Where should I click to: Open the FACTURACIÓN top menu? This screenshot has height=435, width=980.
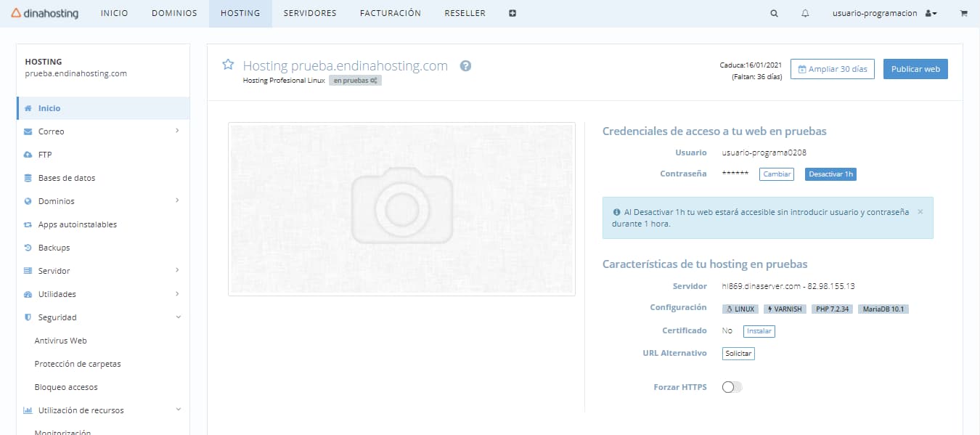click(391, 13)
